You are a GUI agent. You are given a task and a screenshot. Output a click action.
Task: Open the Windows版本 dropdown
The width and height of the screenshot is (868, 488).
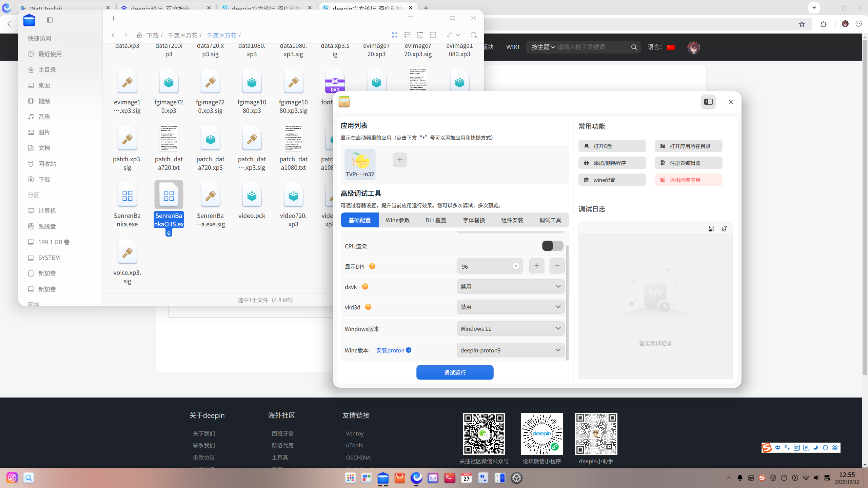pos(510,328)
